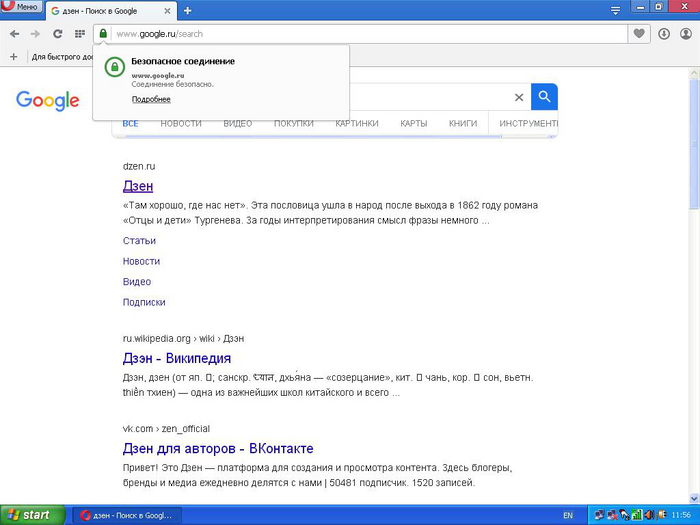Click Подробнее link in security popup
The width and height of the screenshot is (700, 525).
pos(151,99)
